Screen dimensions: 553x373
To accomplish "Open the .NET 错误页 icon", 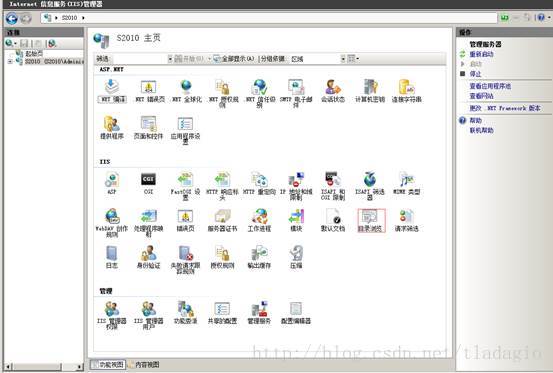I will point(149,91).
